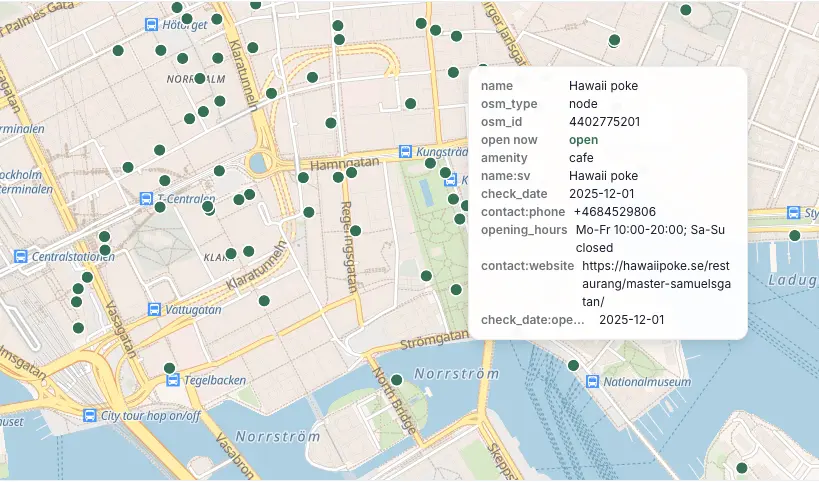Image resolution: width=819 pixels, height=482 pixels.
Task: Click the amenity value cafe
Action: click(581, 158)
